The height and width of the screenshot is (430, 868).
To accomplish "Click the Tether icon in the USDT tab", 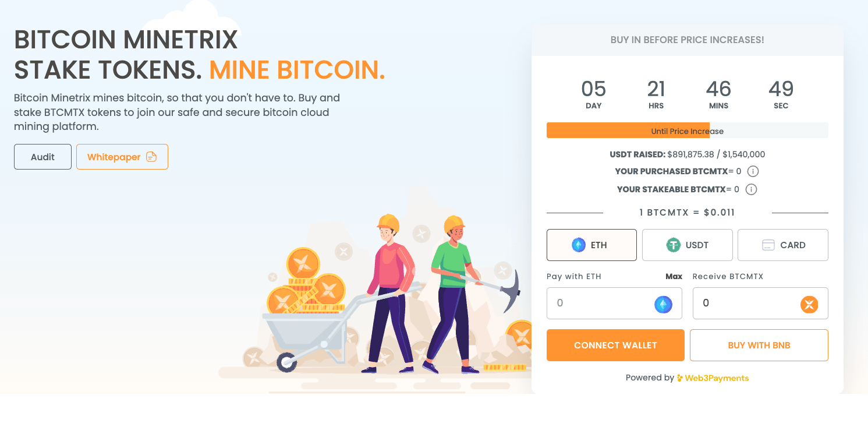I will click(x=674, y=245).
